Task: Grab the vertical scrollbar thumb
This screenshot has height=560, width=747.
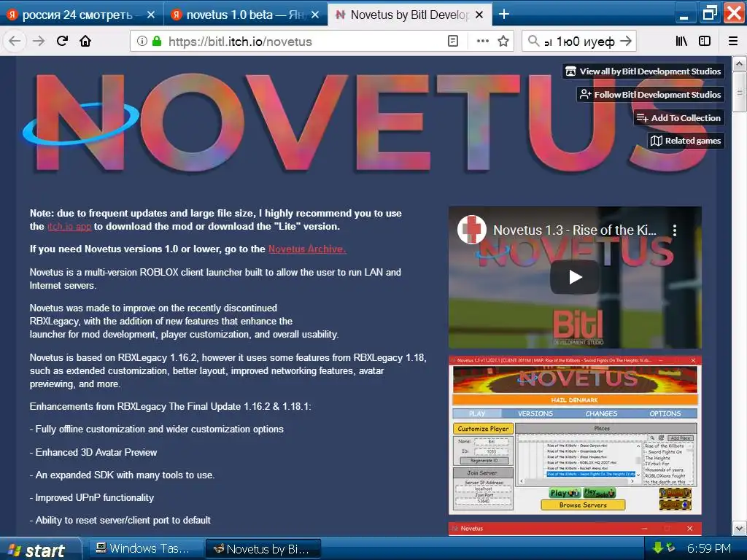Action: pyautogui.click(x=739, y=92)
